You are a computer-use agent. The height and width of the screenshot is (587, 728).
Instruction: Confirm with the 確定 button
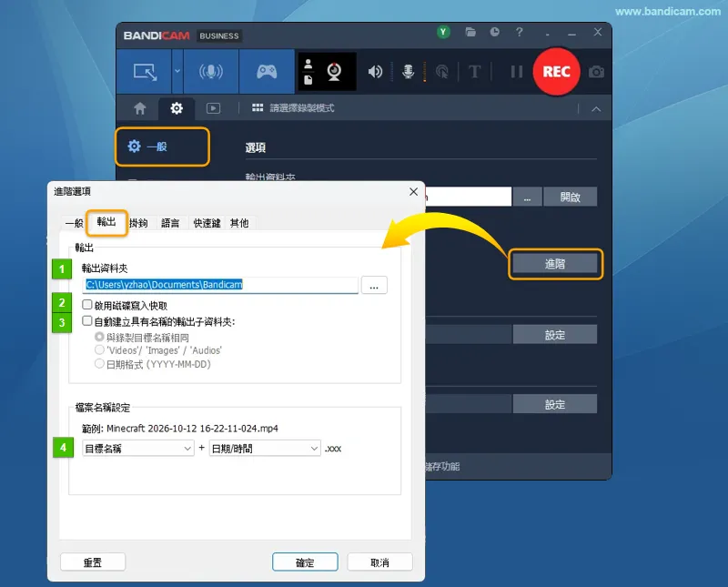[x=305, y=562]
